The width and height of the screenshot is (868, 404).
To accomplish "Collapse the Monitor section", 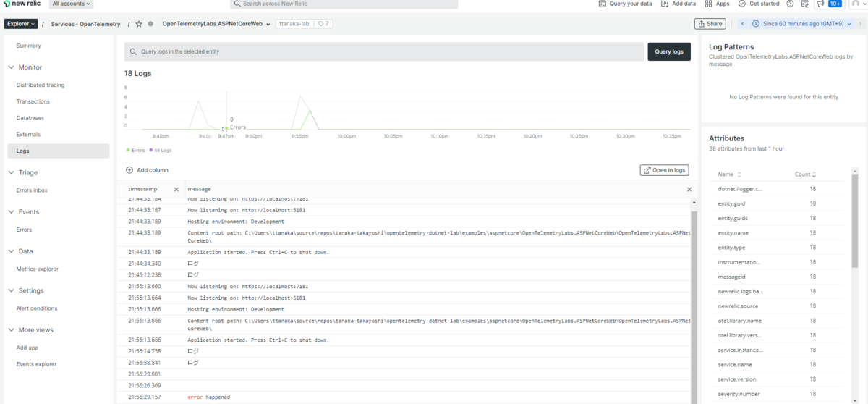I will pos(12,67).
